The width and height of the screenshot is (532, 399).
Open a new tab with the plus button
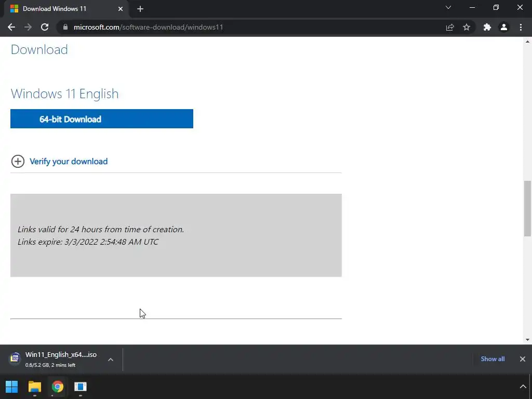coord(140,9)
